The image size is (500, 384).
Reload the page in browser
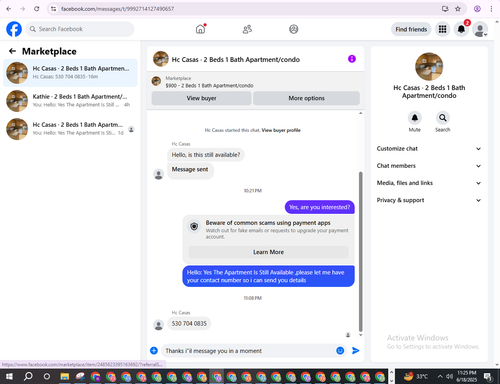pyautogui.click(x=37, y=9)
